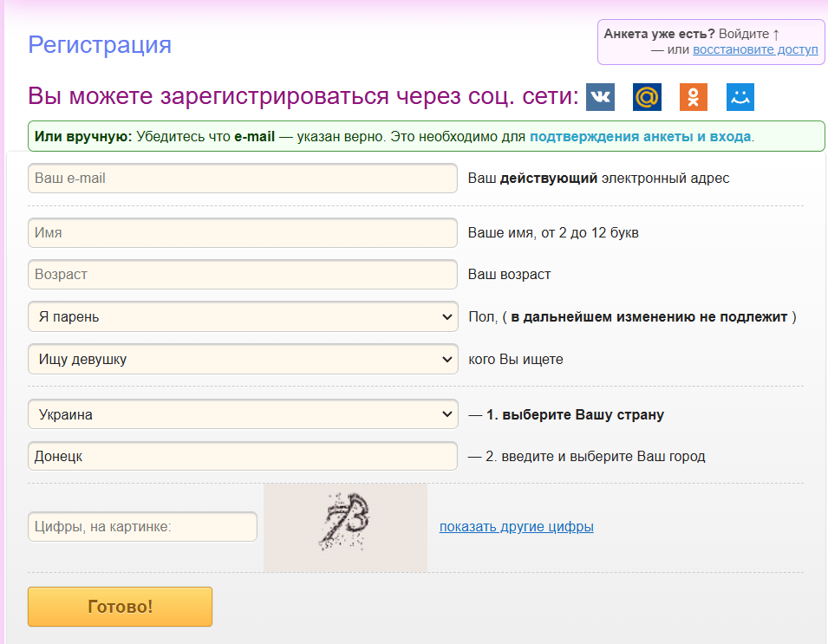The height and width of the screenshot is (644, 828).
Task: Focus the 'Ваш e-mail' field
Action: click(242, 179)
